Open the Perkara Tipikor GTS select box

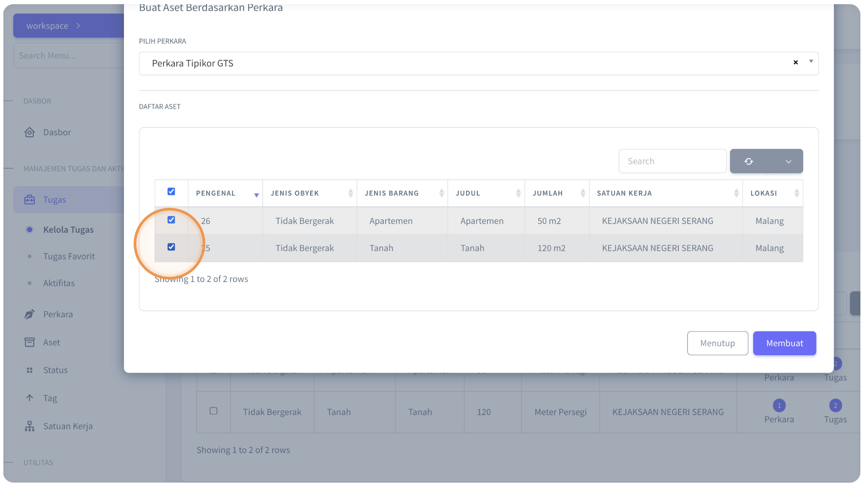tap(478, 63)
